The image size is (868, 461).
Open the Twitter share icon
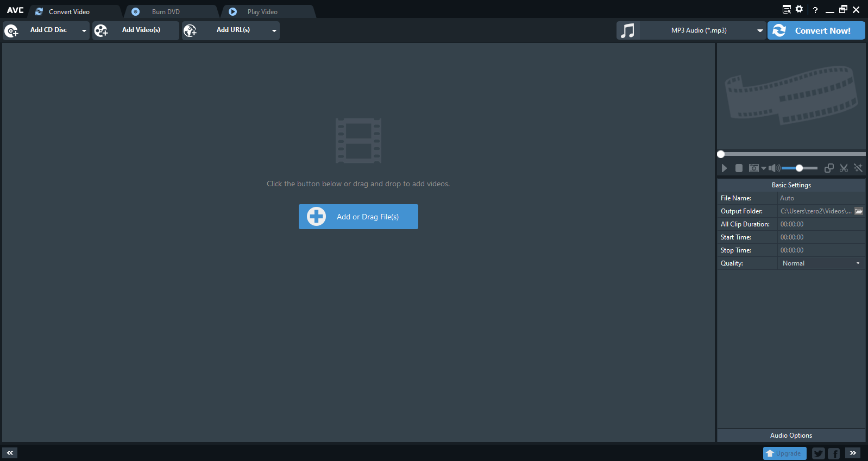point(819,453)
